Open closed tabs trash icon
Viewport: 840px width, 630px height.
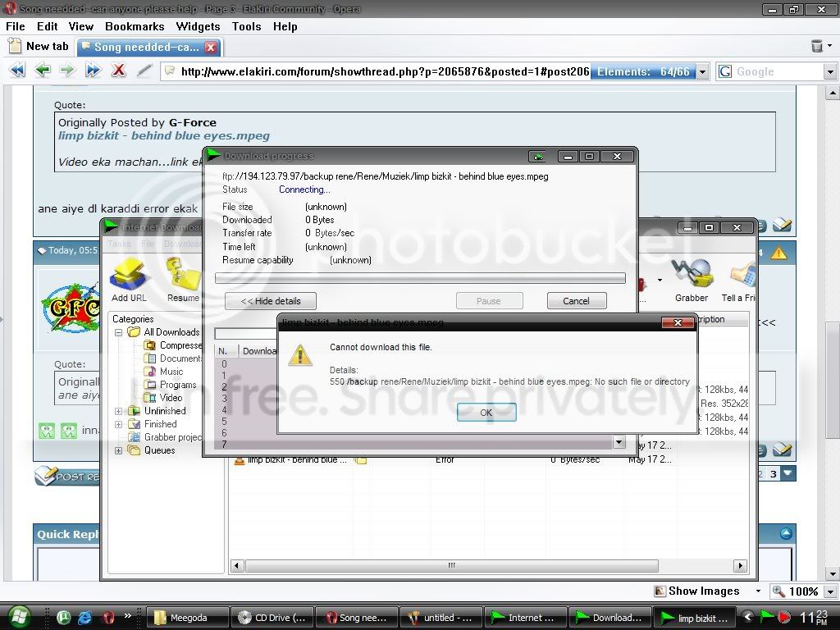pos(816,46)
